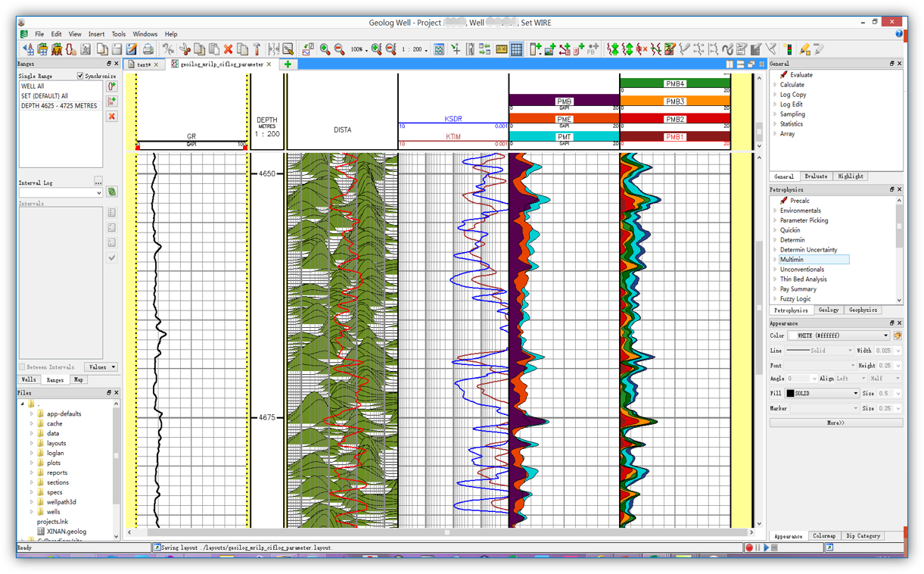Viewport: 924px width, 574px height.
Task: Expand the wells folder in Files
Action: pyautogui.click(x=32, y=512)
